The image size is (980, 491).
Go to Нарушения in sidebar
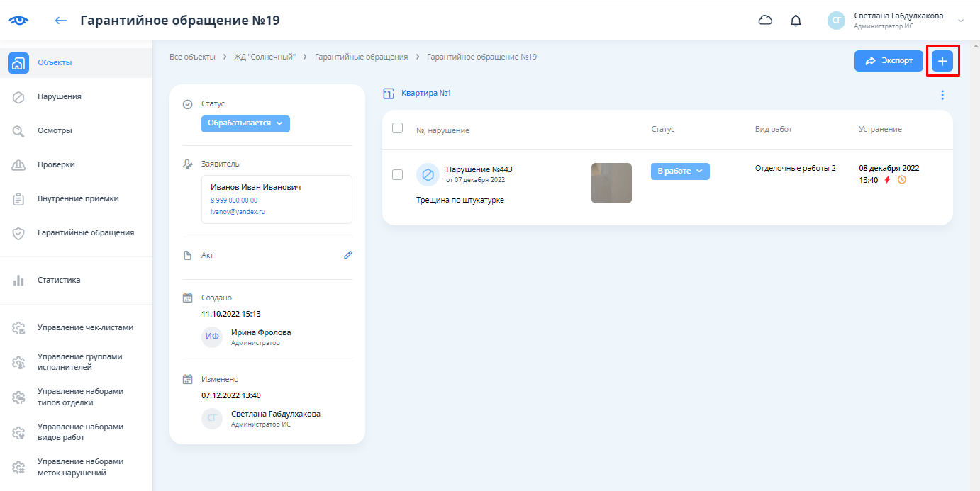59,96
